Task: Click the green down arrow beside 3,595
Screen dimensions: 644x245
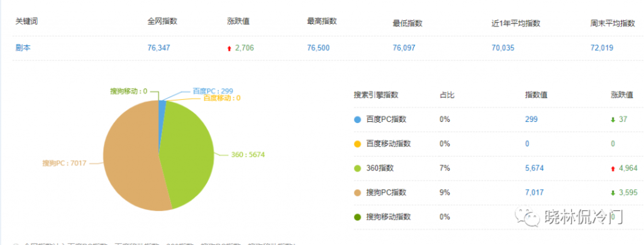Action: (x=613, y=193)
